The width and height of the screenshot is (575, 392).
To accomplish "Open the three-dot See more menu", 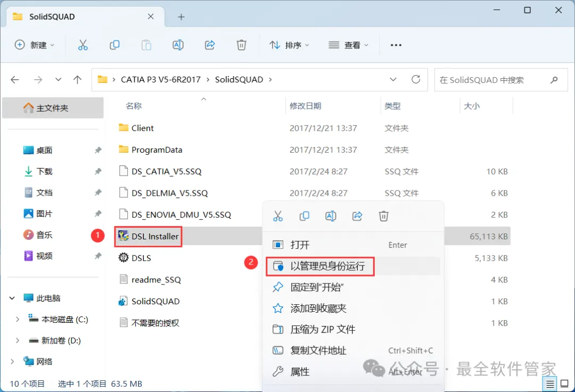I will pos(396,45).
